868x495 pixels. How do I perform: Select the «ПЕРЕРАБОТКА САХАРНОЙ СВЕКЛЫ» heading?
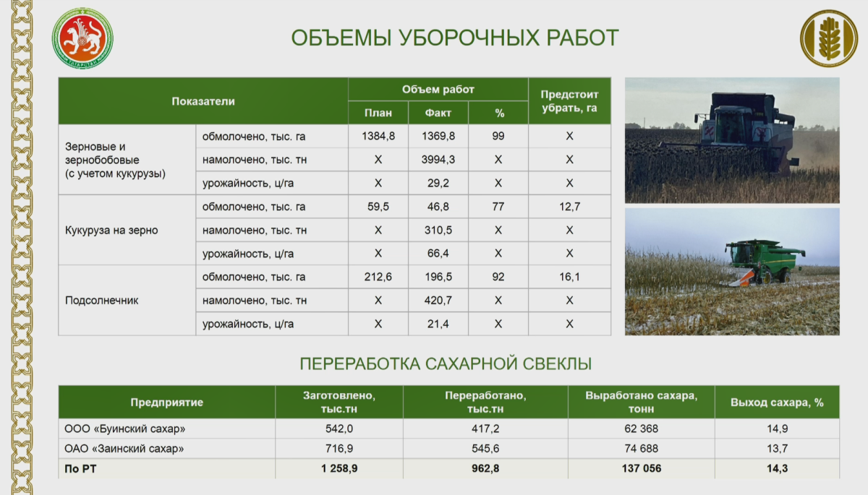(x=446, y=363)
